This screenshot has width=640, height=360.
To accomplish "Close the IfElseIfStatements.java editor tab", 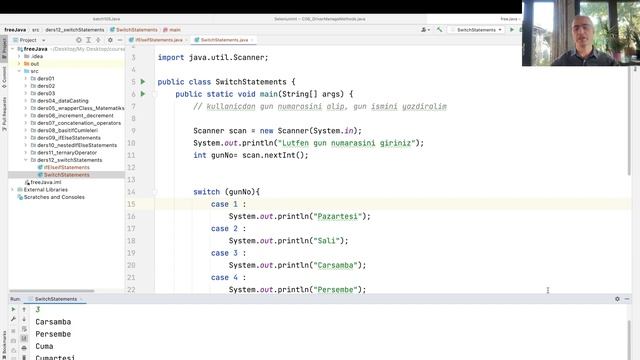I will click(x=187, y=40).
